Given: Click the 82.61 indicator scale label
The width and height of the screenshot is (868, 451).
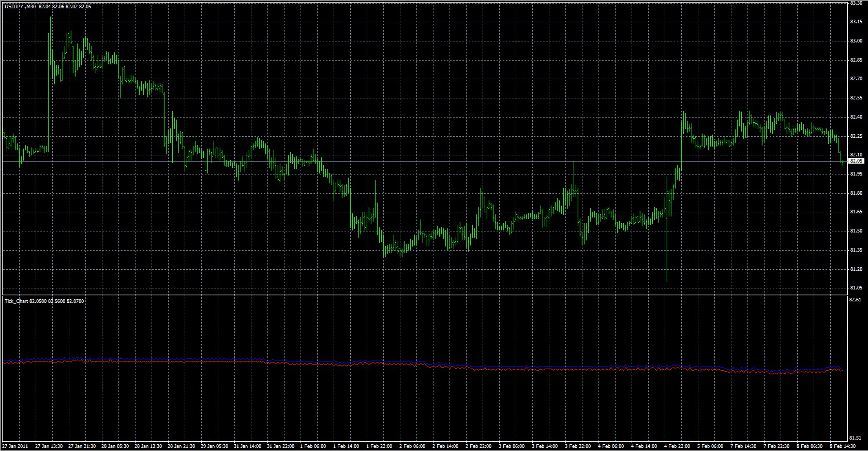Looking at the screenshot, I should tap(856, 300).
